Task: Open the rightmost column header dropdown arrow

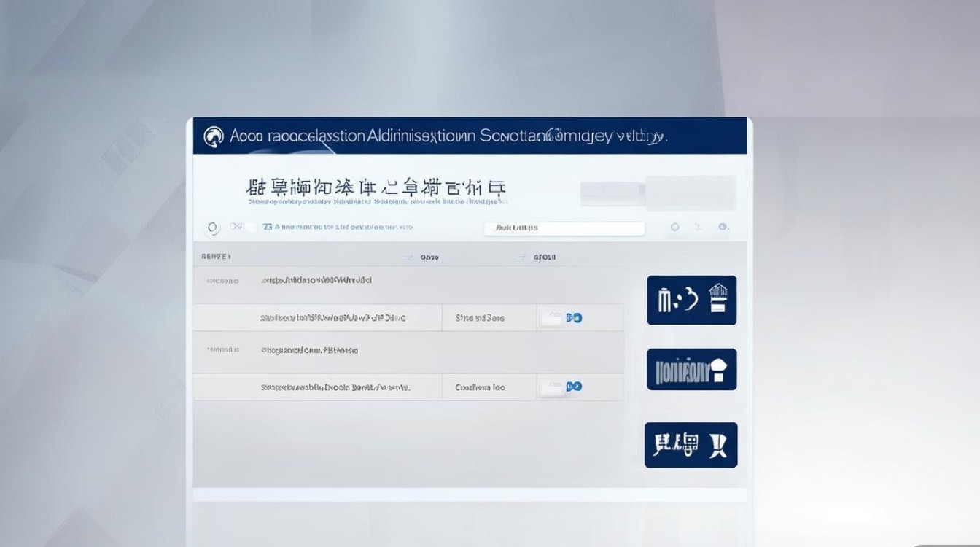Action: point(520,257)
